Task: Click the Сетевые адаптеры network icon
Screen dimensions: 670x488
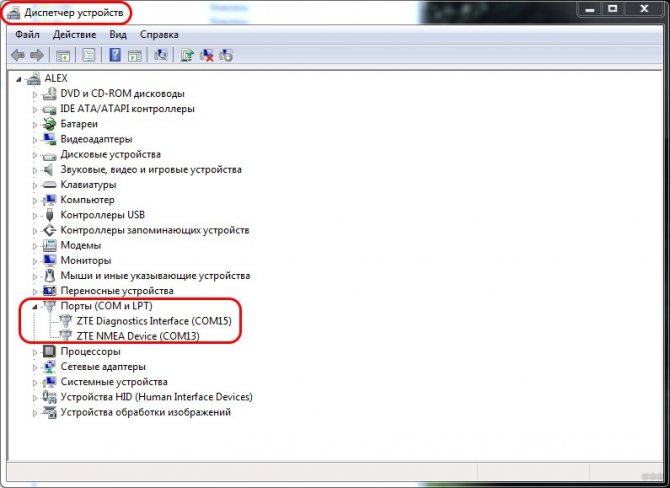Action: 50,367
